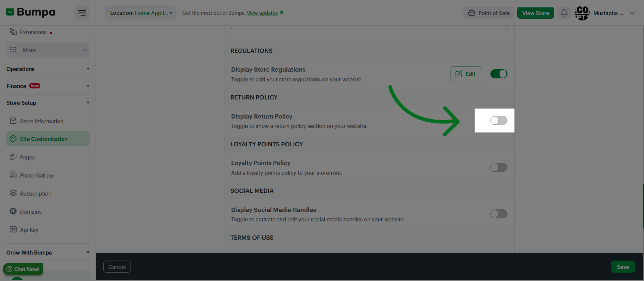Click the Finance New badge
This screenshot has height=281, width=644.
click(35, 86)
